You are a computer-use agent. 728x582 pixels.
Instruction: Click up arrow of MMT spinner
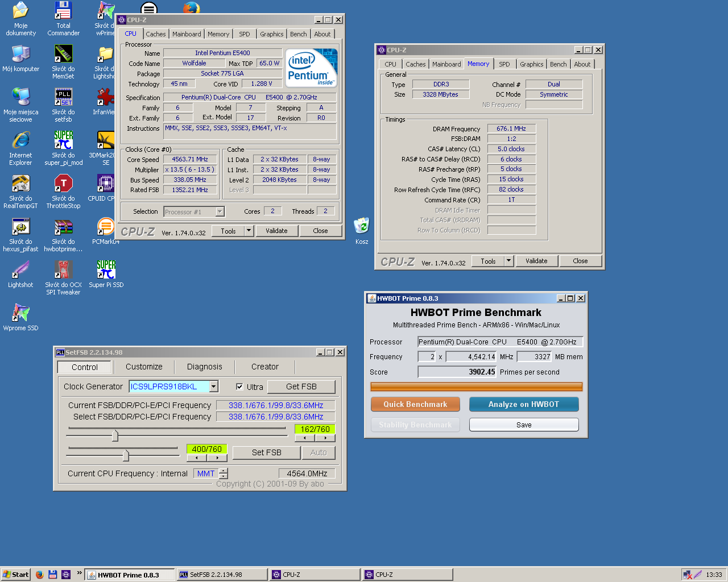pyautogui.click(x=224, y=471)
